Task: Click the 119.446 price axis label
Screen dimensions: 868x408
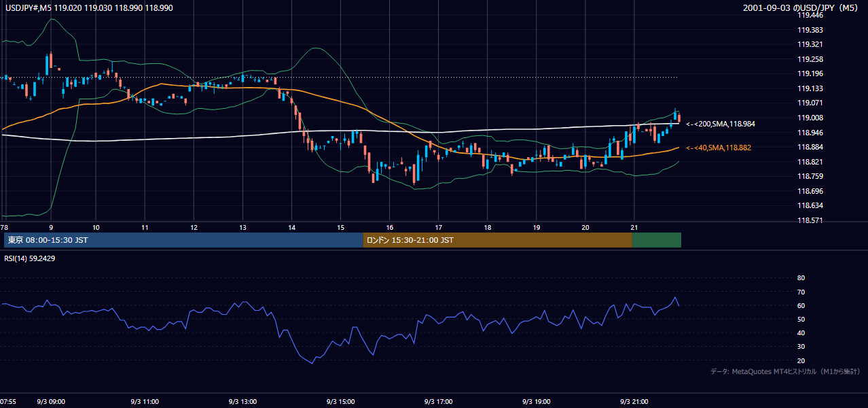Action: pos(811,15)
